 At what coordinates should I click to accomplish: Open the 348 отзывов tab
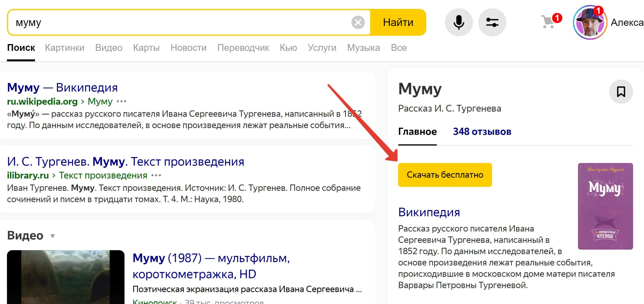482,132
